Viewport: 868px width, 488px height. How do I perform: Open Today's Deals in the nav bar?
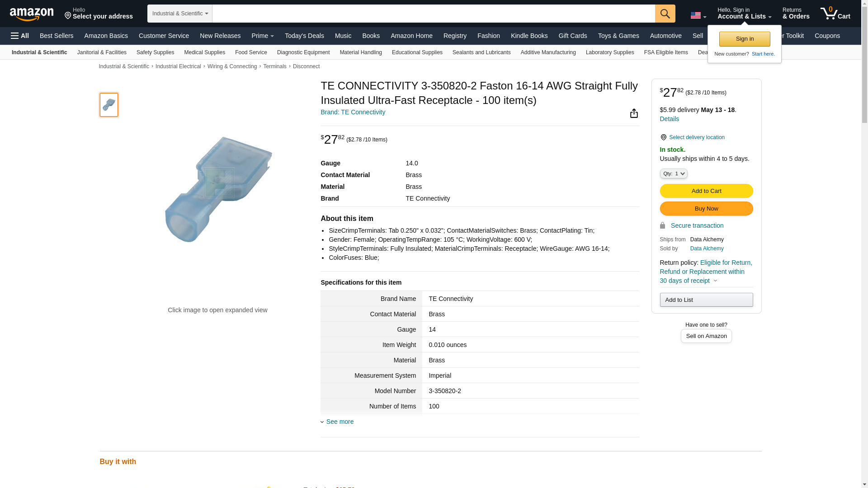coord(304,36)
